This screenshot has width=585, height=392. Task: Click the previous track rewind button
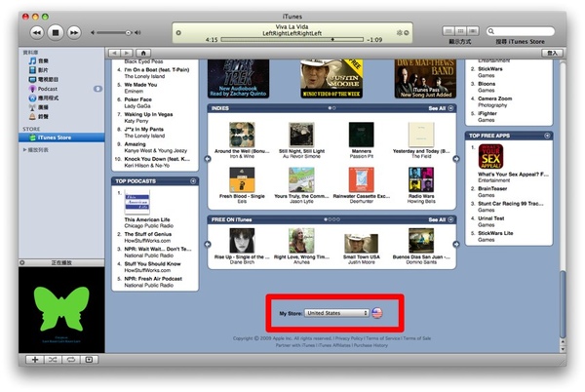(x=37, y=33)
